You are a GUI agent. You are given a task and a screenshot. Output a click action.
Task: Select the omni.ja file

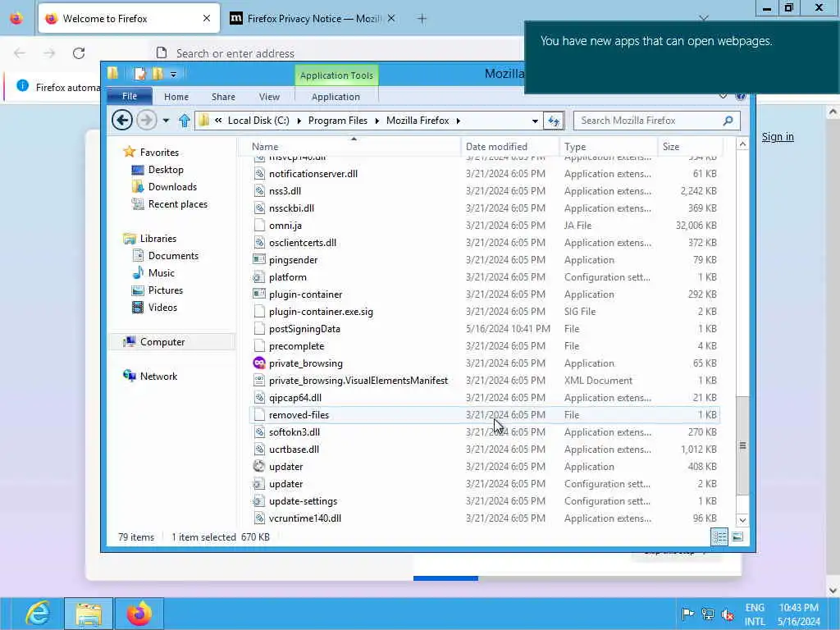285,226
